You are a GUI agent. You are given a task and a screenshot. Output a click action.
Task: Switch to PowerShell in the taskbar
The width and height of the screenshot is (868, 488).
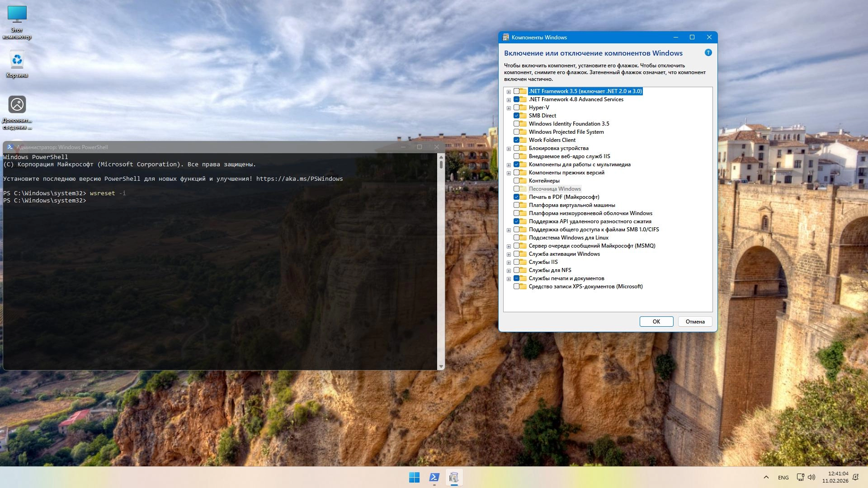point(434,477)
